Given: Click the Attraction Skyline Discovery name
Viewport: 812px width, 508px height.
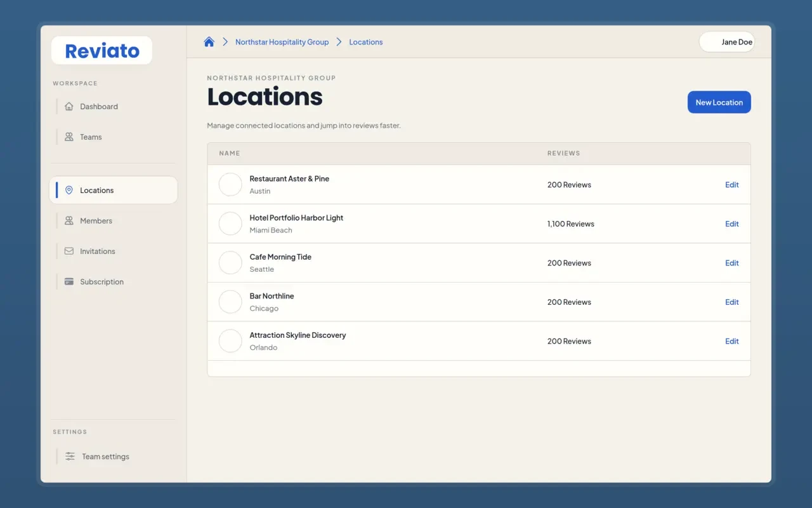Looking at the screenshot, I should (x=298, y=335).
